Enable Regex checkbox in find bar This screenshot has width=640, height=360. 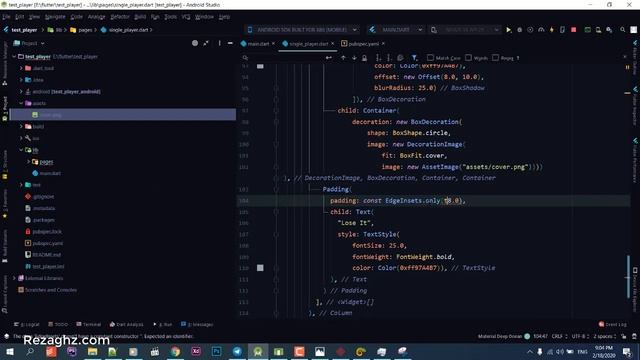click(x=495, y=58)
